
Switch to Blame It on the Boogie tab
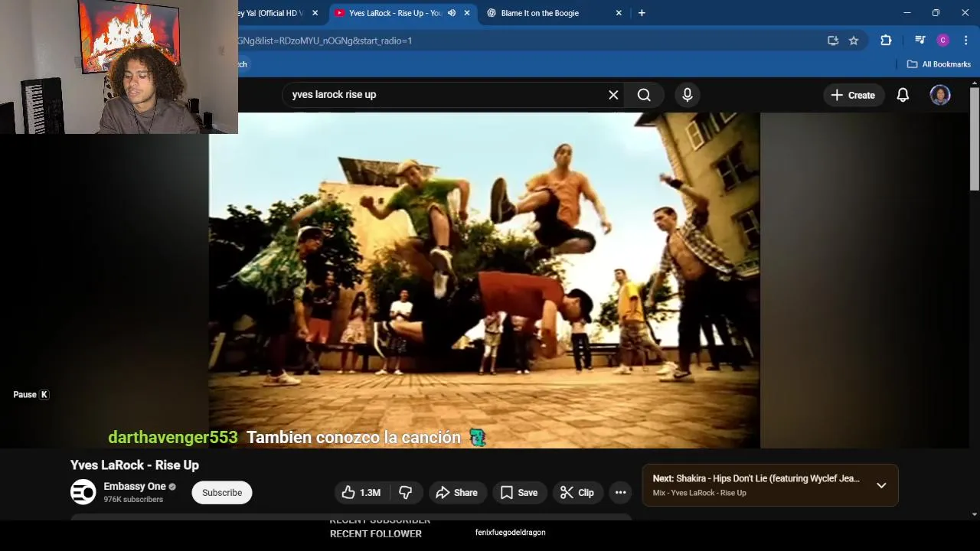coord(540,13)
